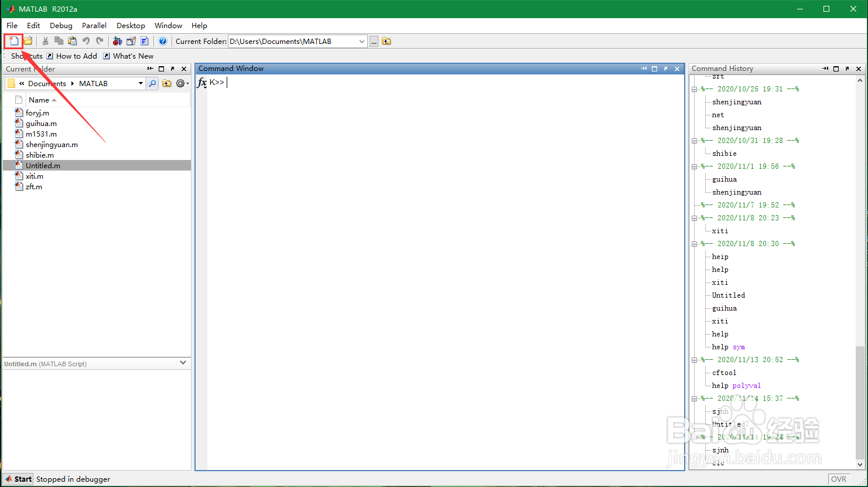Open the Profiler toolbar icon
The height and width of the screenshot is (487, 868).
point(144,41)
